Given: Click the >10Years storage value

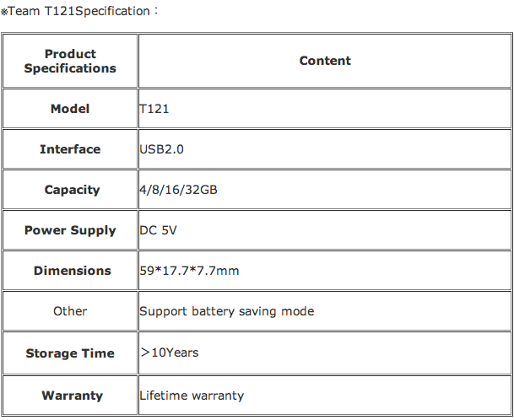Looking at the screenshot, I should tap(169, 353).
